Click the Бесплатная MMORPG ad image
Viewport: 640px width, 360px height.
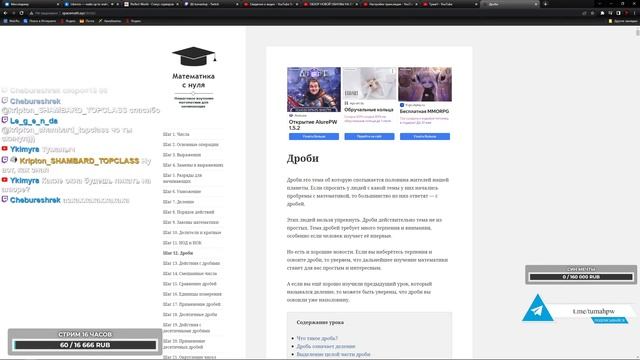(x=424, y=84)
